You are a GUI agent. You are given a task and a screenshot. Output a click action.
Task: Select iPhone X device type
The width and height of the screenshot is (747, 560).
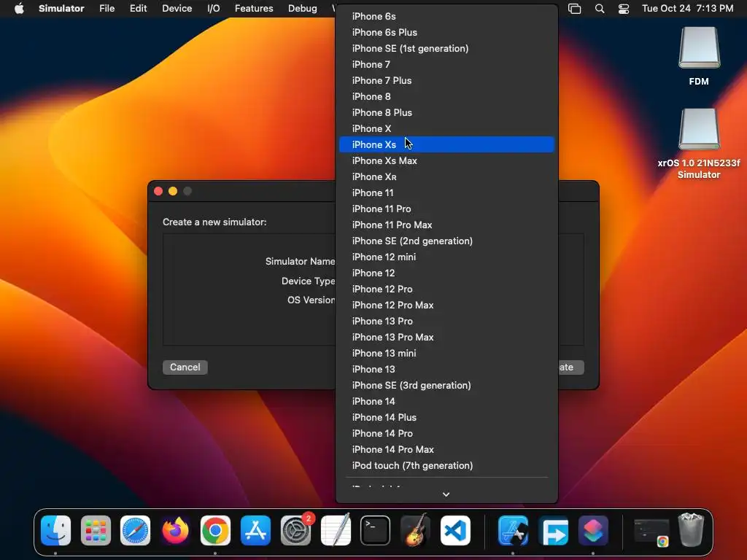click(x=446, y=128)
